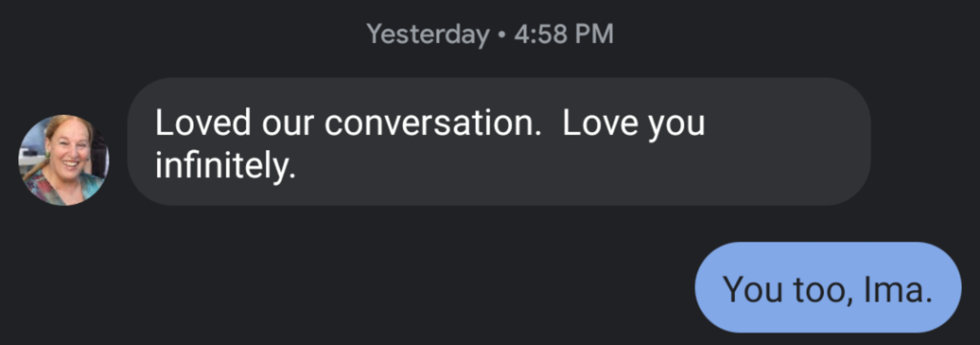
Task: Click the 'Yesterday • 4:58 PM' timestamp
Action: pyautogui.click(x=490, y=34)
